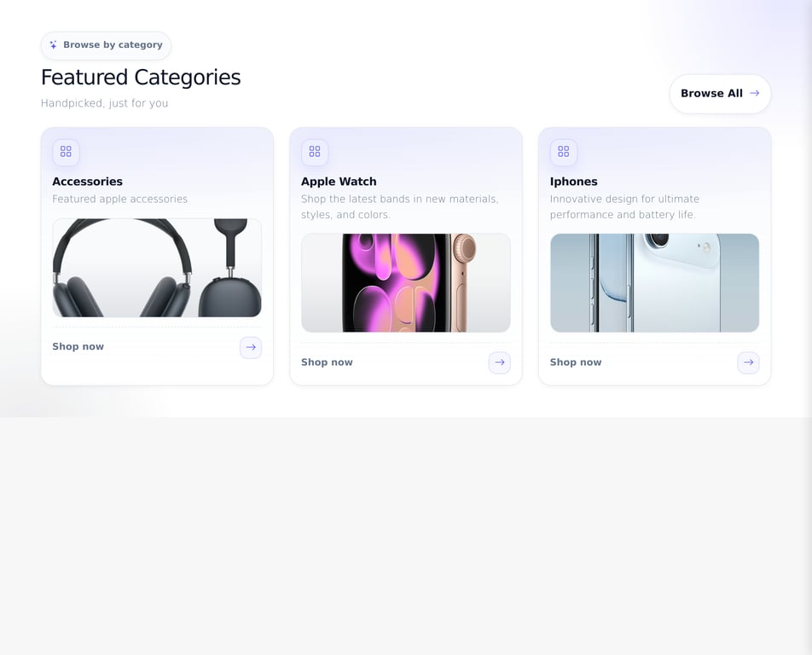Click the arrow icon inside Browse All
812x655 pixels.
point(755,93)
